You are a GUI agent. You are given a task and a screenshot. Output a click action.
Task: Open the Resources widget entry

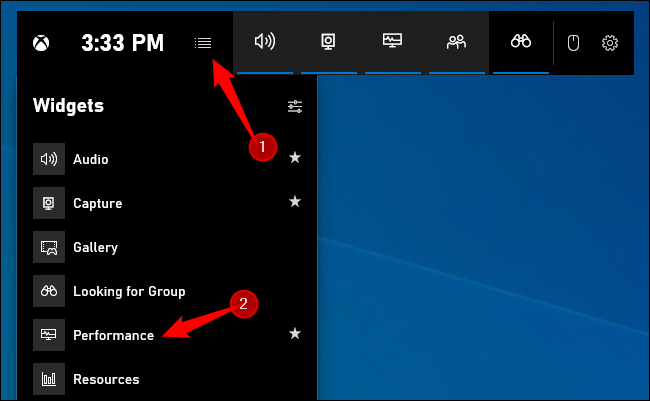105,379
